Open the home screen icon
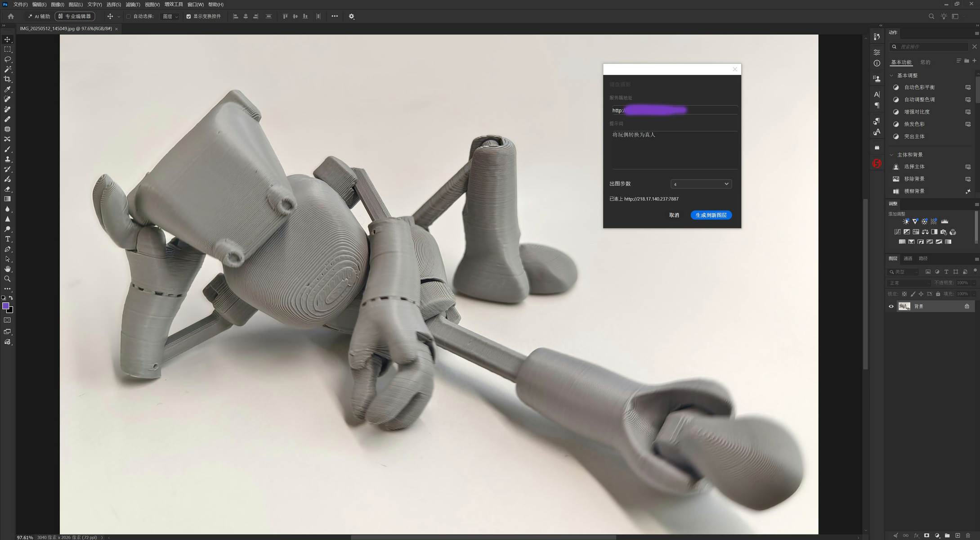The width and height of the screenshot is (980, 540). click(11, 16)
